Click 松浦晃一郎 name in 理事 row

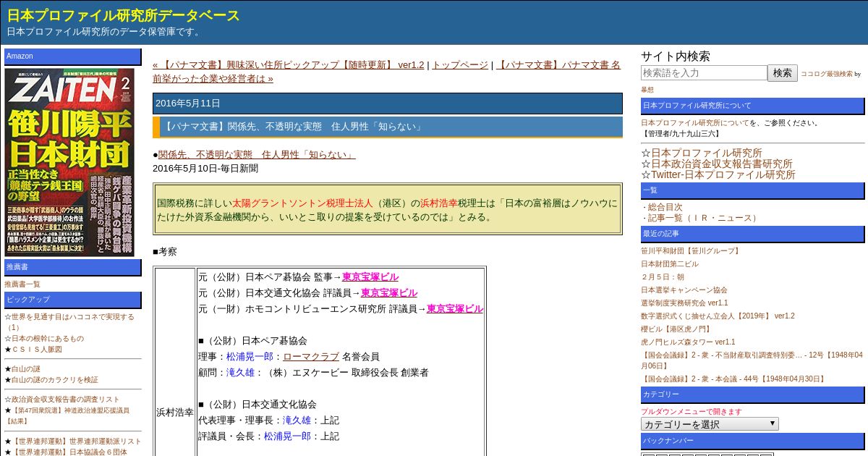250,356
